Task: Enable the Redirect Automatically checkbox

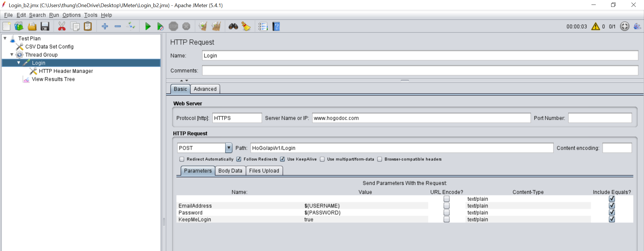Action: click(x=182, y=159)
